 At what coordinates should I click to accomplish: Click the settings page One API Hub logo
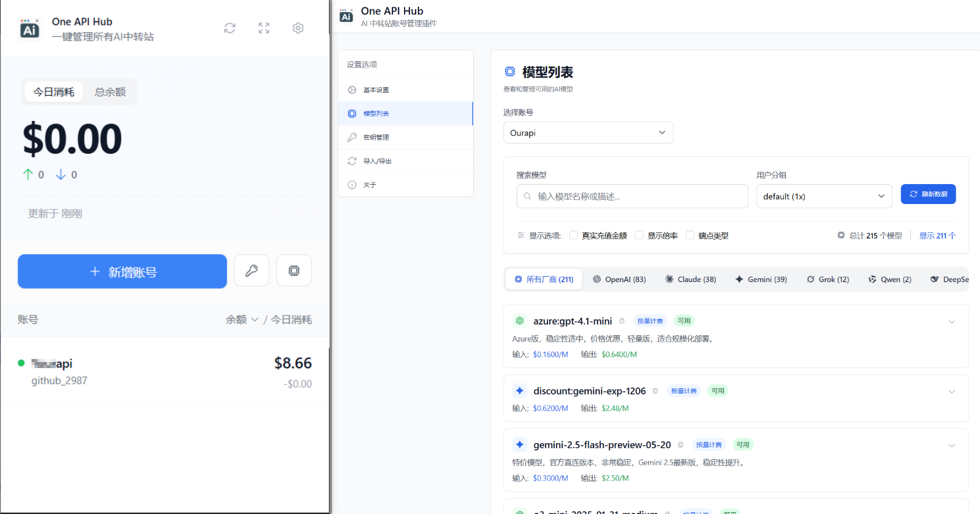click(346, 16)
